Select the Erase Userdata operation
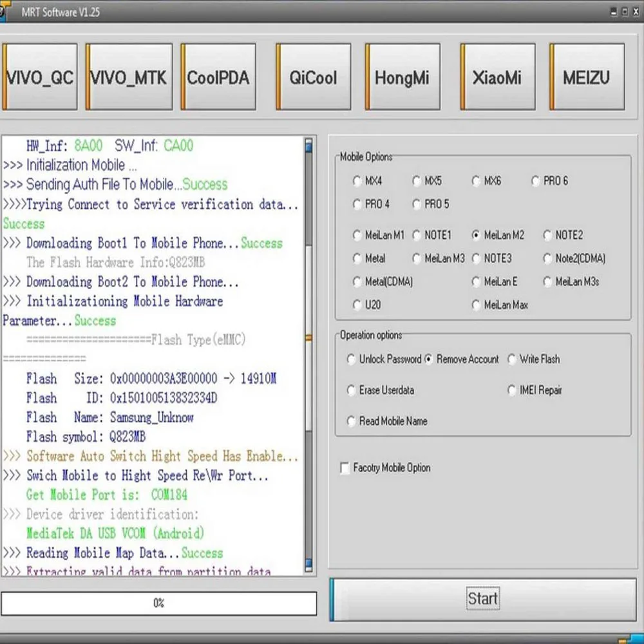Viewport: 644px width, 644px height. click(381, 390)
